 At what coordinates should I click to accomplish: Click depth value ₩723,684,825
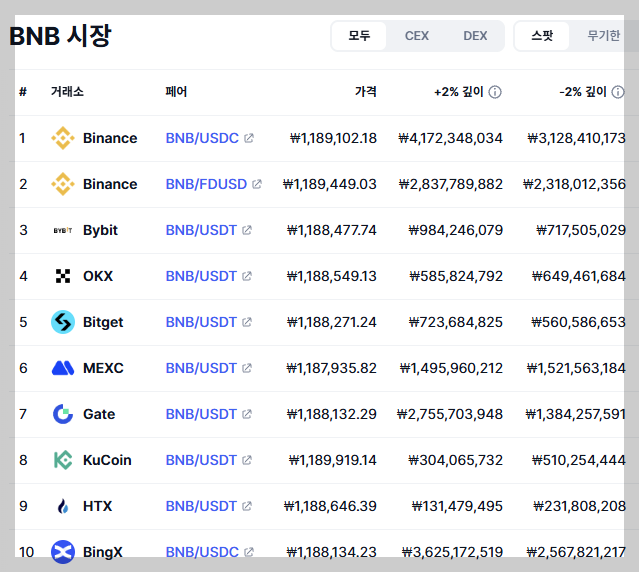456,322
